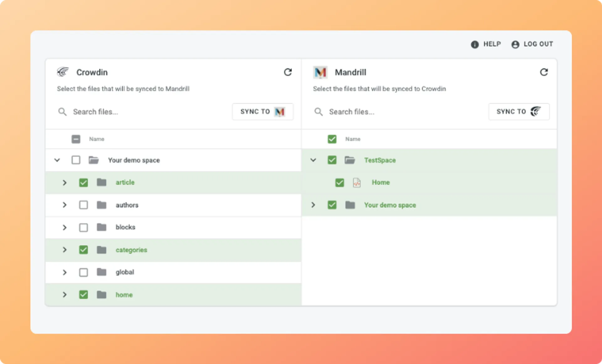The width and height of the screenshot is (602, 364).
Task: Click the Crowdin search magnifier icon
Action: [62, 112]
